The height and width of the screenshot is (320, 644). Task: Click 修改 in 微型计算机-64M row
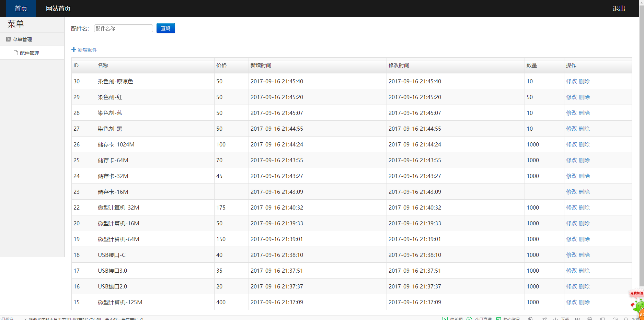click(x=572, y=239)
